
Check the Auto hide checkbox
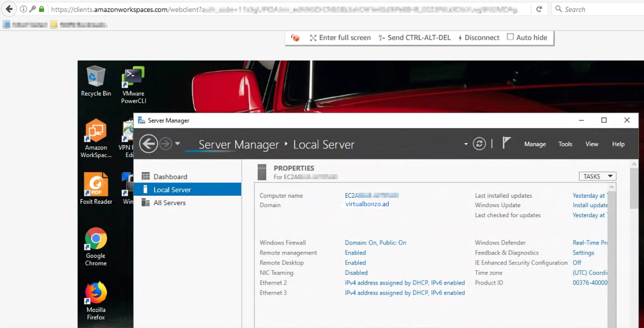[510, 37]
